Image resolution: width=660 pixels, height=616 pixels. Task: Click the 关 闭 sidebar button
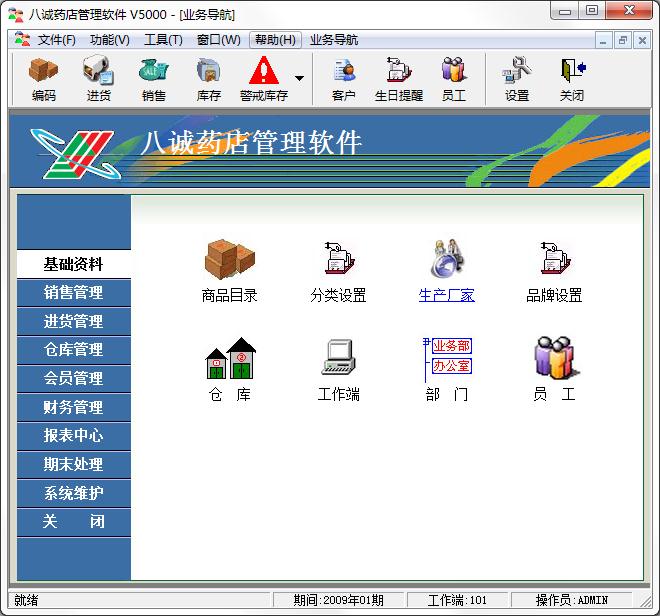point(74,521)
